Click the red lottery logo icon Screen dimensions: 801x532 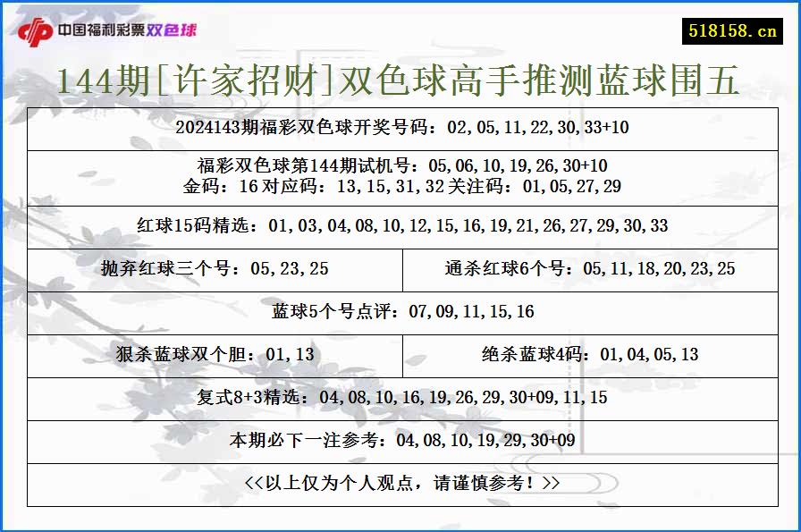33,28
